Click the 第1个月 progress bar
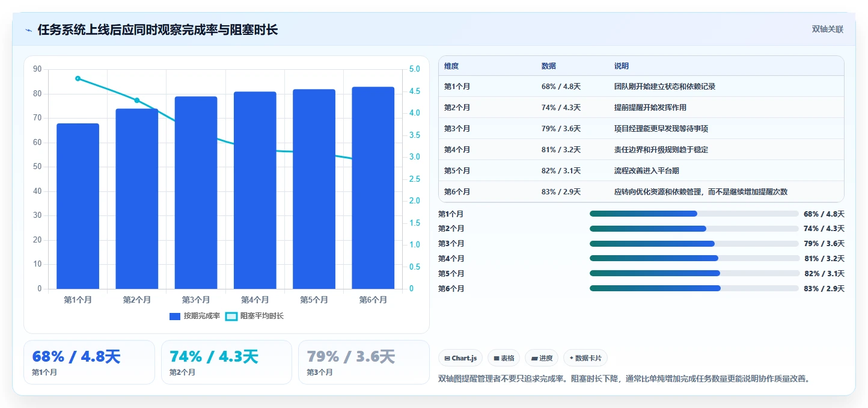 click(x=694, y=214)
